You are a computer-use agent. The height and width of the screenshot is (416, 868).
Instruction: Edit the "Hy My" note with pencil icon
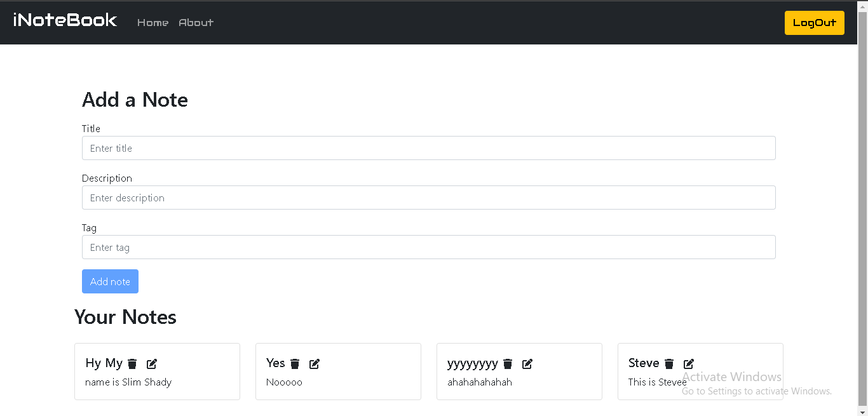(x=151, y=363)
